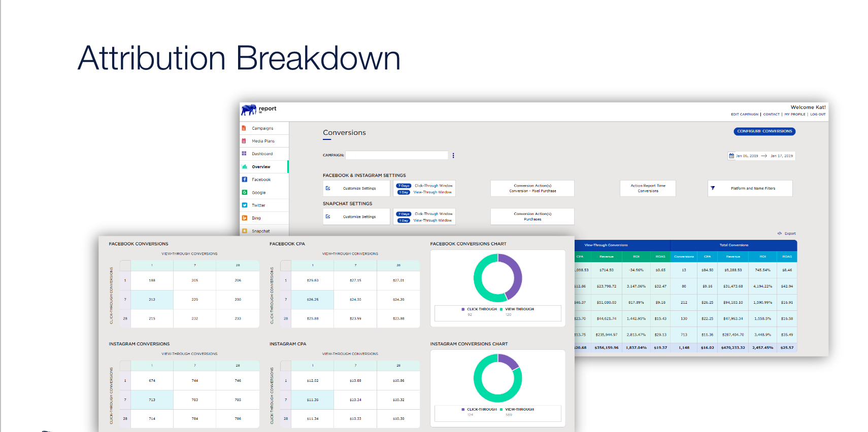This screenshot has height=432, width=868.
Task: Open the three-dot campaign options menu
Action: (x=453, y=156)
